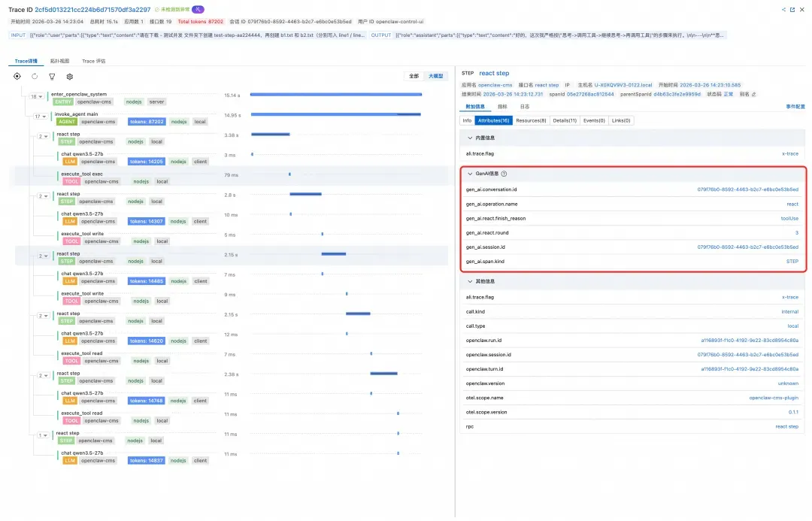812x521 pixels.
Task: Click the locate target icon in trace toolbar
Action: click(x=17, y=76)
